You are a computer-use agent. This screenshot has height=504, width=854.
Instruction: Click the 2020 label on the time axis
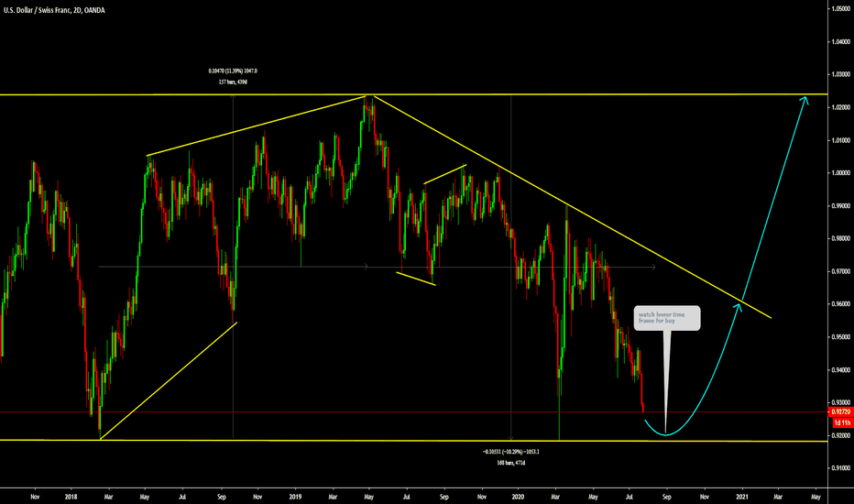(x=518, y=497)
